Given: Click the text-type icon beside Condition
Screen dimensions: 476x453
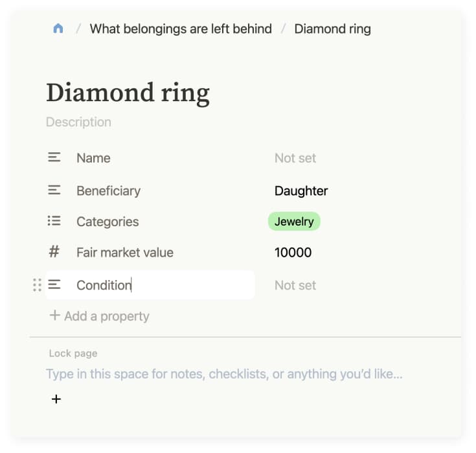Looking at the screenshot, I should tap(54, 285).
